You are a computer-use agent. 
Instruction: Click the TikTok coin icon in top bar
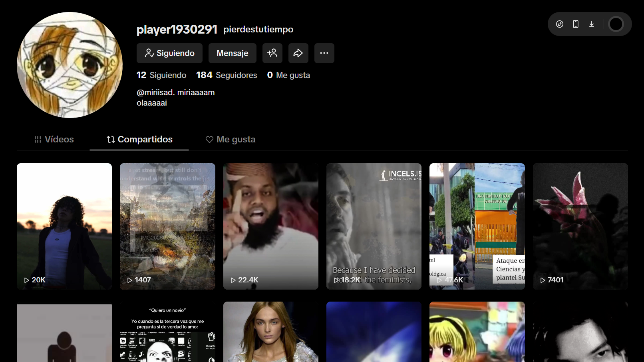(560, 24)
